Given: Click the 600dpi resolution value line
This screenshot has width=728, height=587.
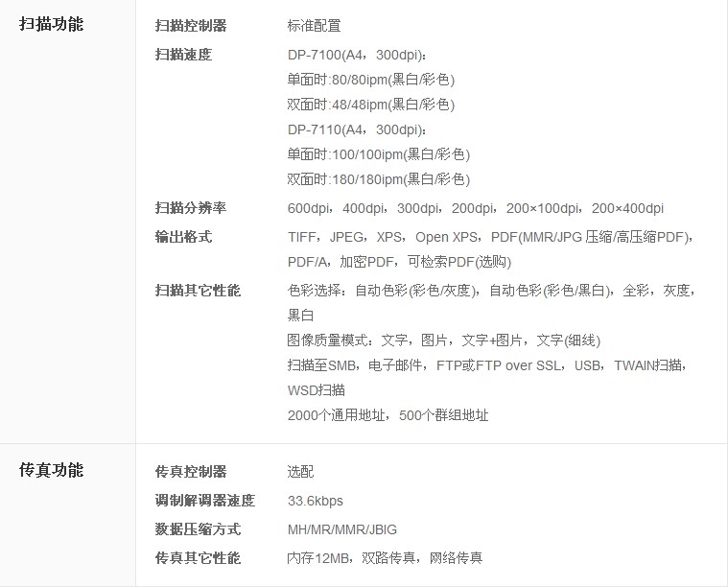Looking at the screenshot, I should 475,208.
